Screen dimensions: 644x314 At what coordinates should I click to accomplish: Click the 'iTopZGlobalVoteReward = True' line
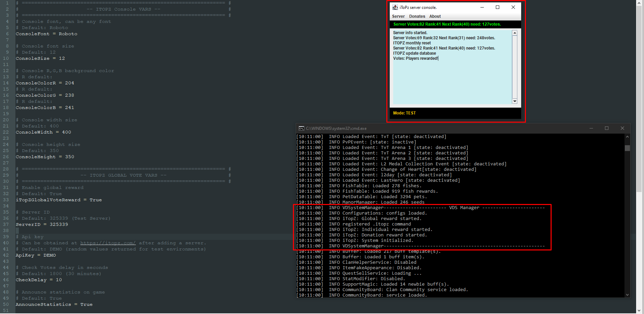coord(59,200)
